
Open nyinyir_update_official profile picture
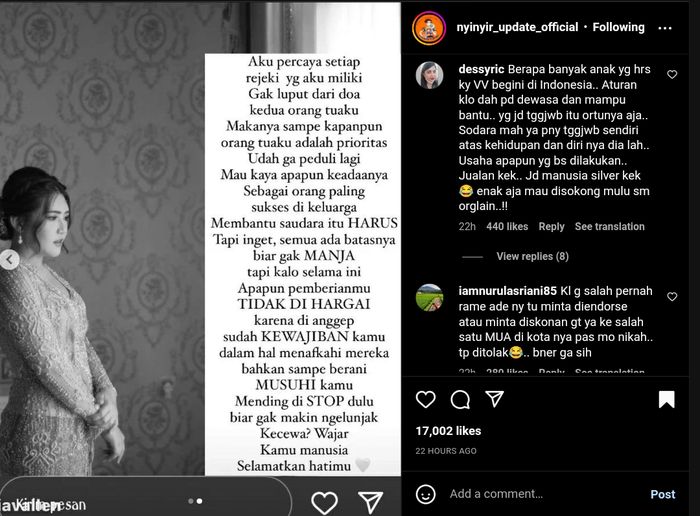click(429, 28)
